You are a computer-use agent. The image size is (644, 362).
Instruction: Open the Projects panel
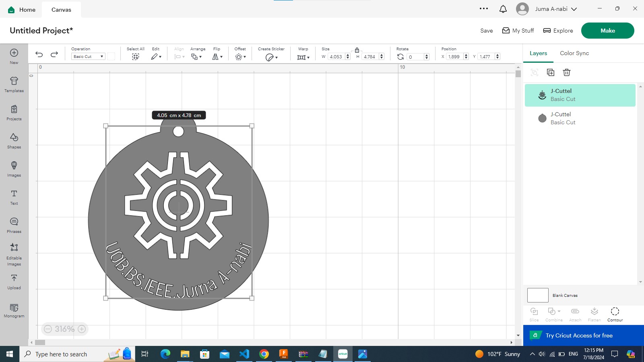(14, 113)
